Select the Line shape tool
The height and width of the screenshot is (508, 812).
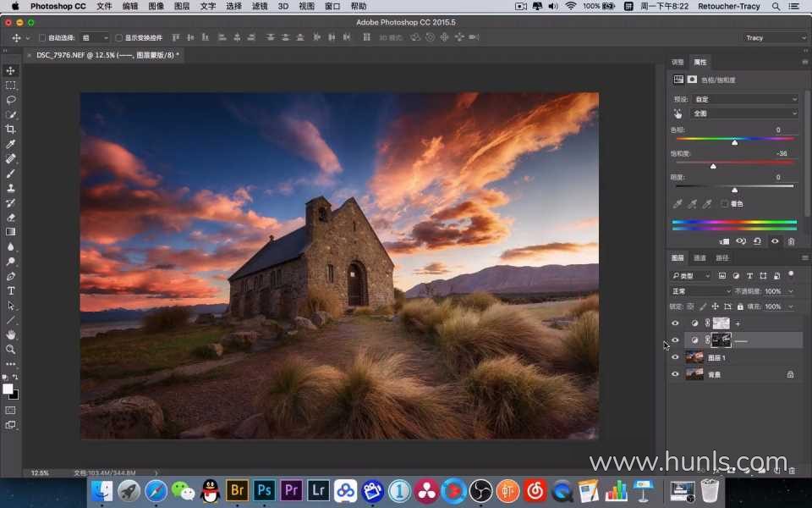pyautogui.click(x=10, y=320)
